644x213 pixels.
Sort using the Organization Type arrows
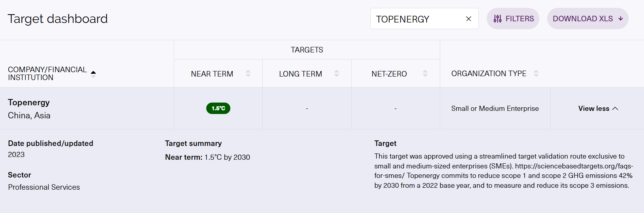[536, 73]
